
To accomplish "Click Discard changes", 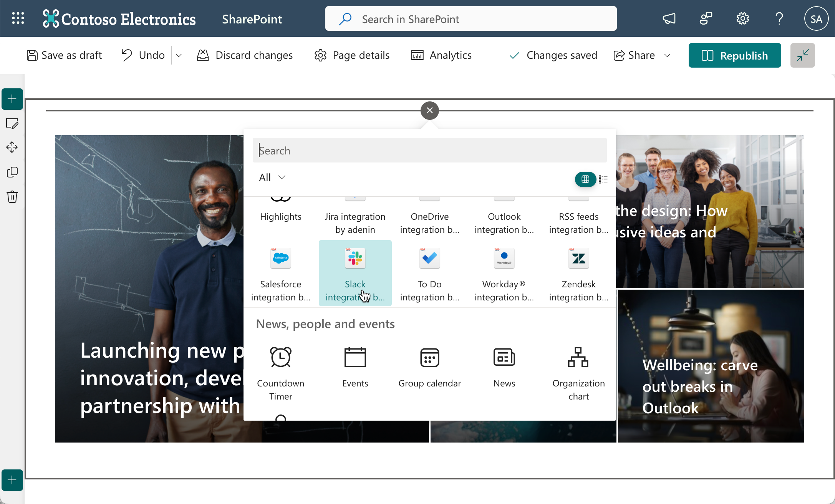I will point(245,55).
